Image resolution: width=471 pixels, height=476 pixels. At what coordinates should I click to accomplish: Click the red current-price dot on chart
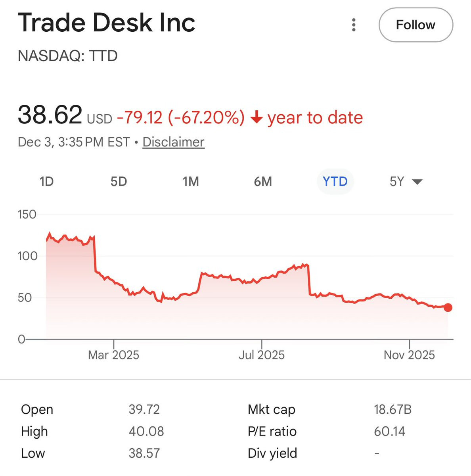(x=448, y=307)
